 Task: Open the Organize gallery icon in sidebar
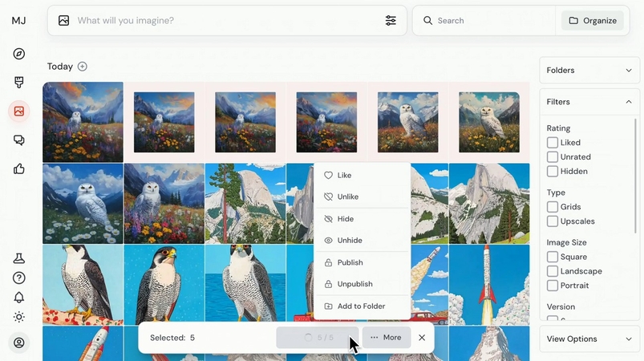click(19, 112)
